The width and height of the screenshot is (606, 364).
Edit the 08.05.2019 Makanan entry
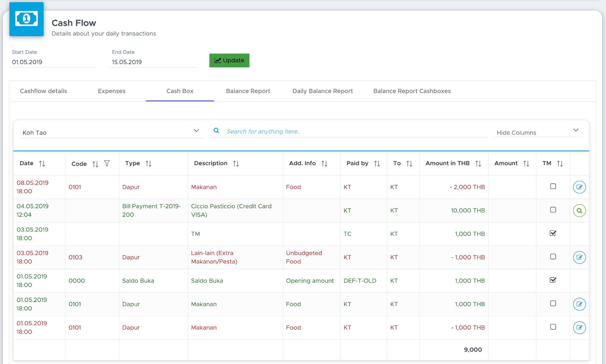tap(579, 187)
